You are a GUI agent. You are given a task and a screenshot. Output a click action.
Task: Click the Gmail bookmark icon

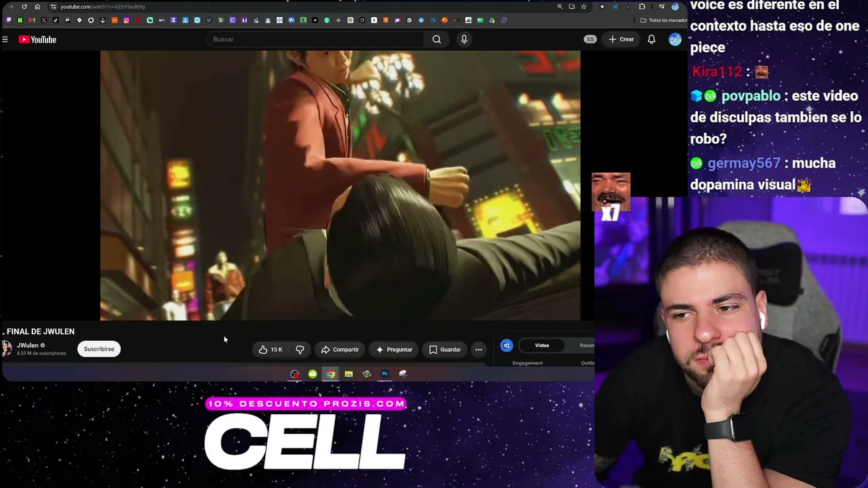32,20
